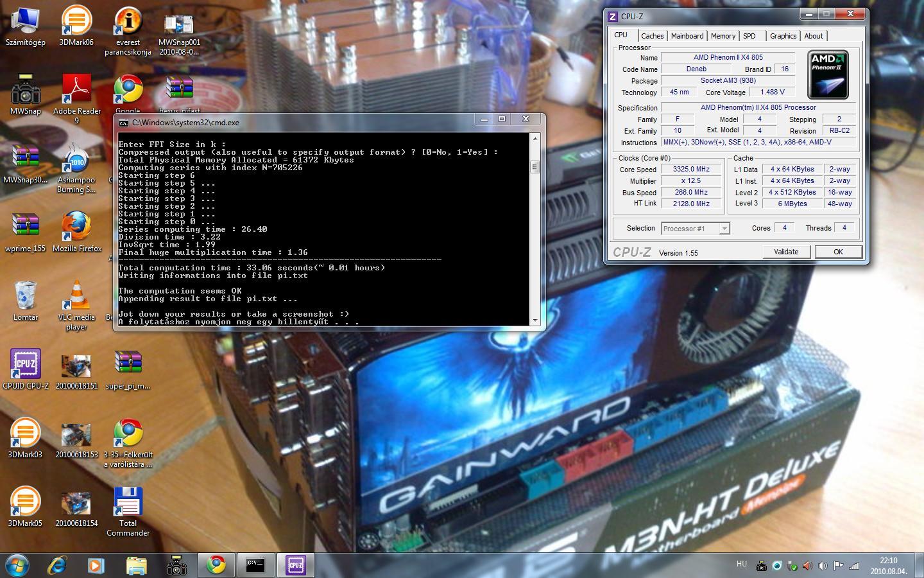
Task: Click the cmd.exe title bar system icon
Action: [124, 122]
